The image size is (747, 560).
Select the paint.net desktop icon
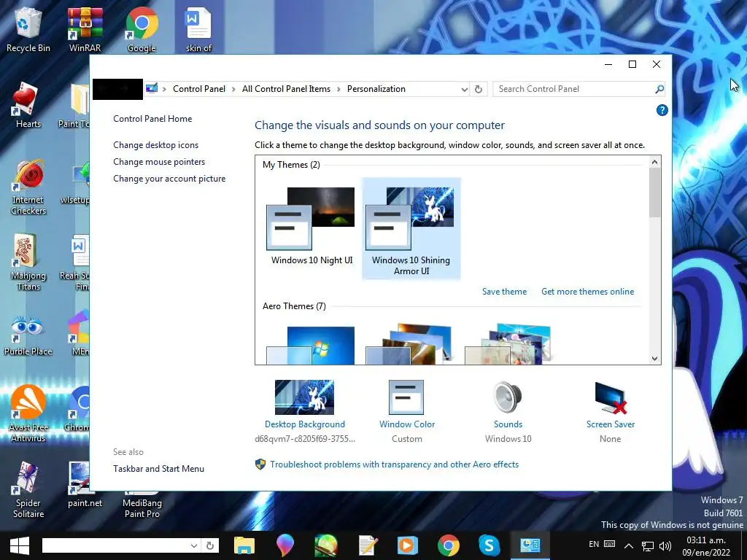[85, 484]
